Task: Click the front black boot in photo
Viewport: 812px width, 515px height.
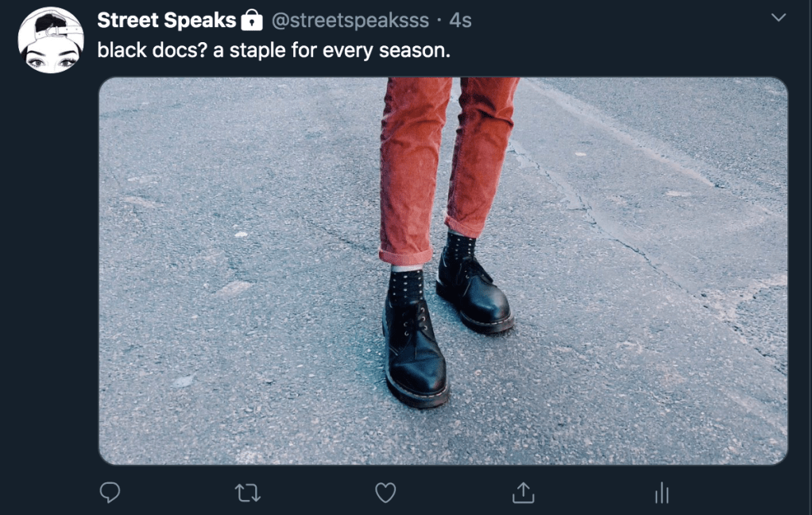Action: coord(416,353)
